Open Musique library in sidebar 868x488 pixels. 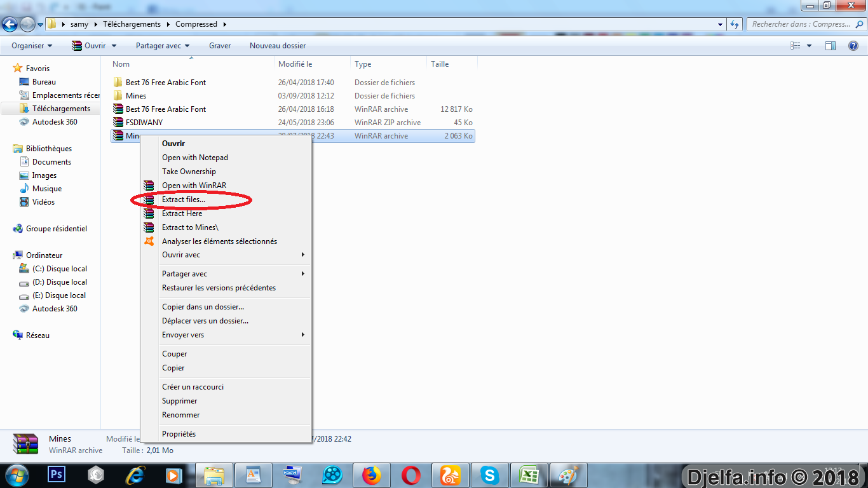tap(47, 189)
